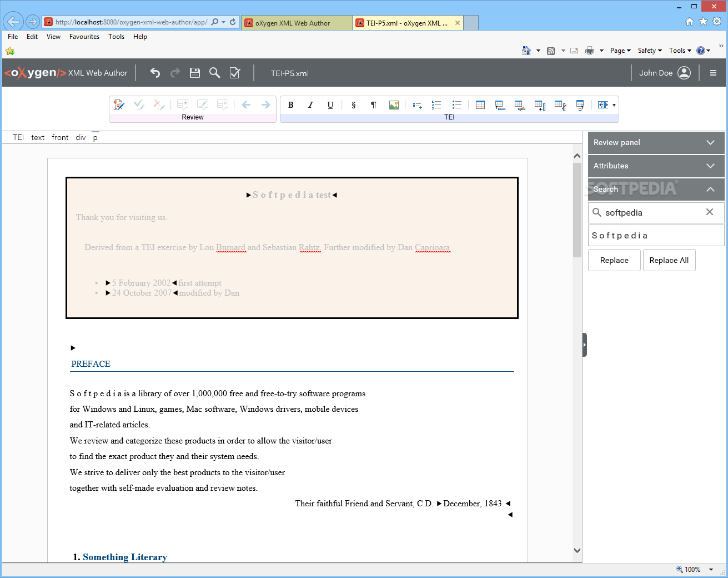
Task: Click the table move row icon
Action: tap(580, 105)
